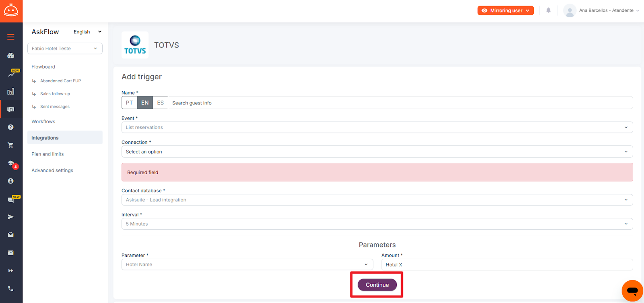Screen dimensions: 644x303
Task: Click the notification bell icon
Action: (548, 10)
